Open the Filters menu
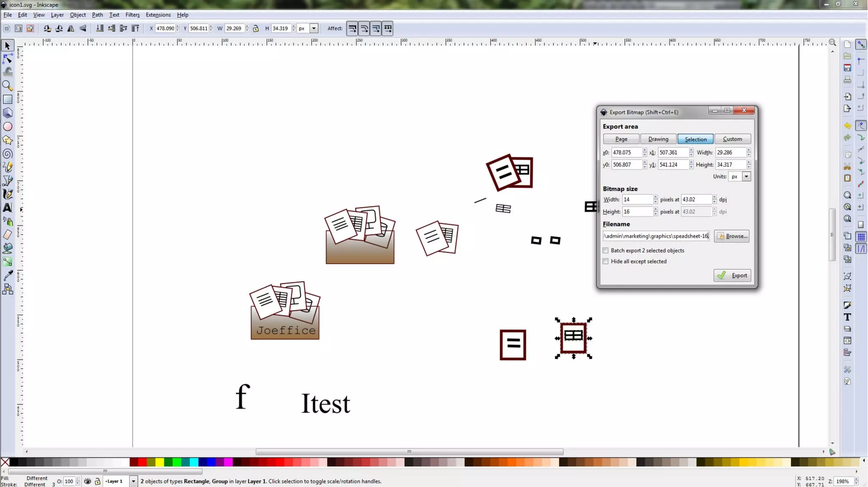 [x=132, y=15]
